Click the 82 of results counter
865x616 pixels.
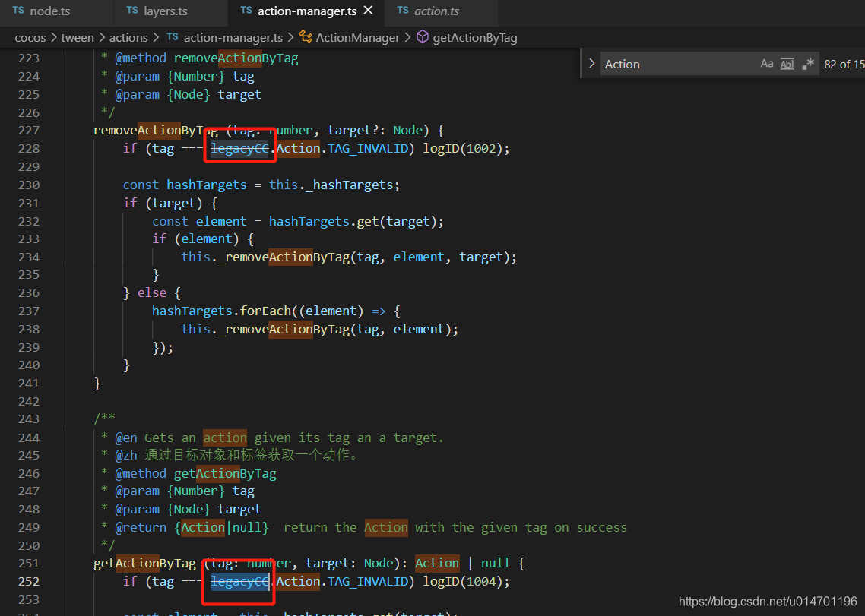[x=844, y=64]
